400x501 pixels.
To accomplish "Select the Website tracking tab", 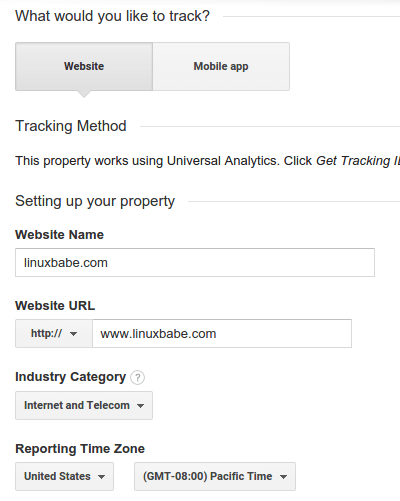I will click(84, 66).
